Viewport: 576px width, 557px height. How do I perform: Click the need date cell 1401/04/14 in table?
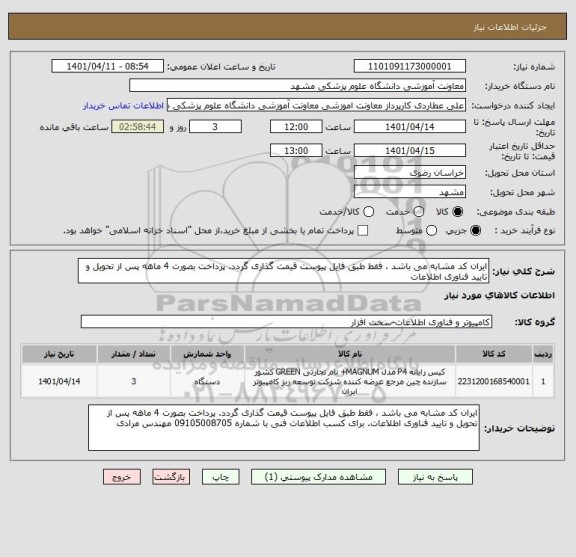pyautogui.click(x=59, y=381)
